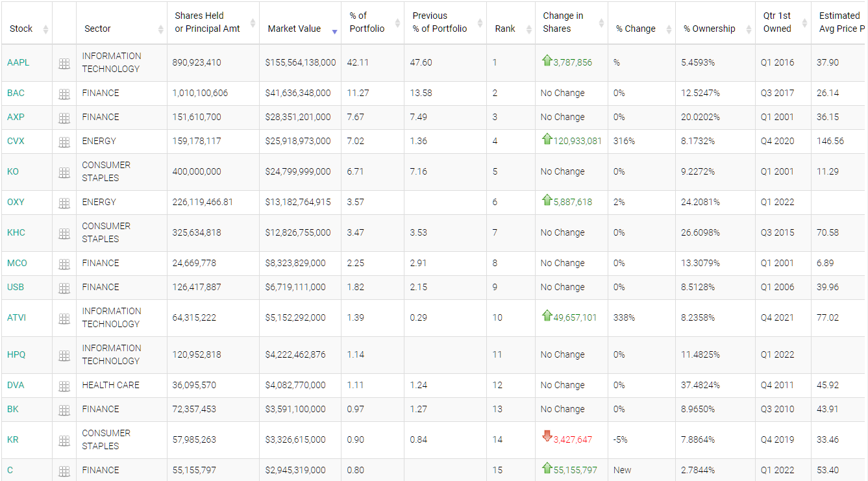Open the KR stock link
Viewport: 868px width, 481px height.
pos(13,439)
